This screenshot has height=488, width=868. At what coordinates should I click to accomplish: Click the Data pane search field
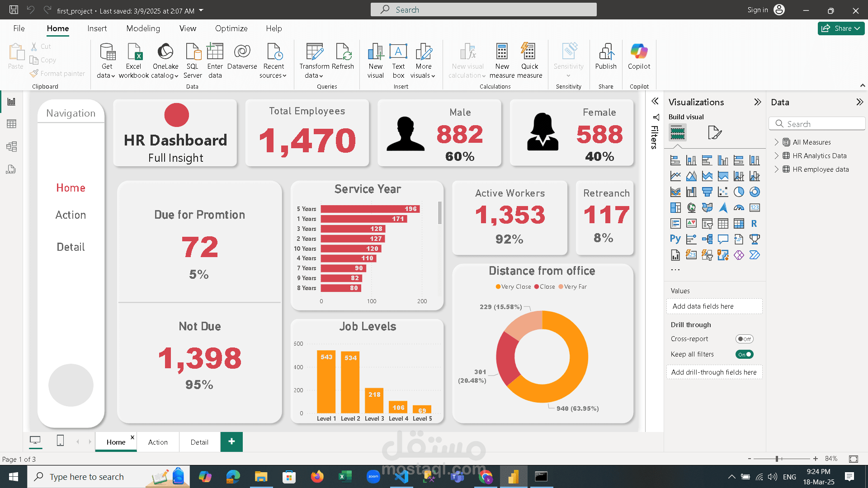(817, 123)
